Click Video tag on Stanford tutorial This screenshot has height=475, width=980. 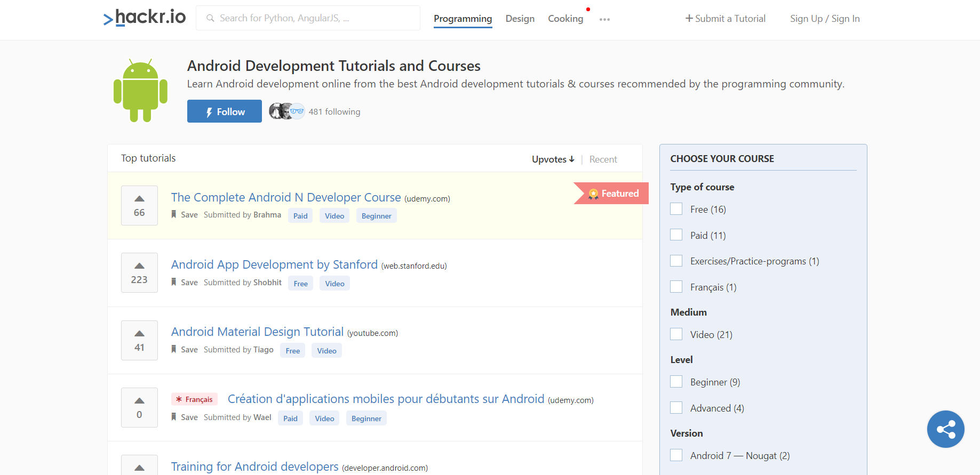[x=334, y=284]
